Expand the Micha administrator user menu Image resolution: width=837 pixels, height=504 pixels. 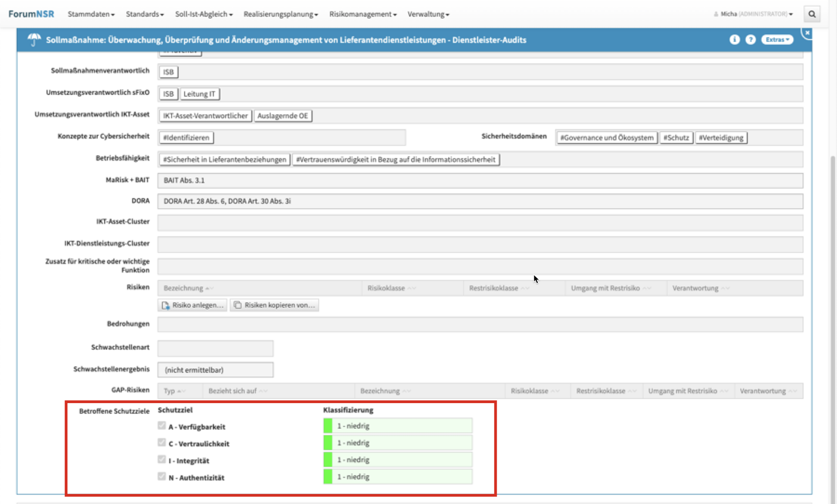(753, 14)
